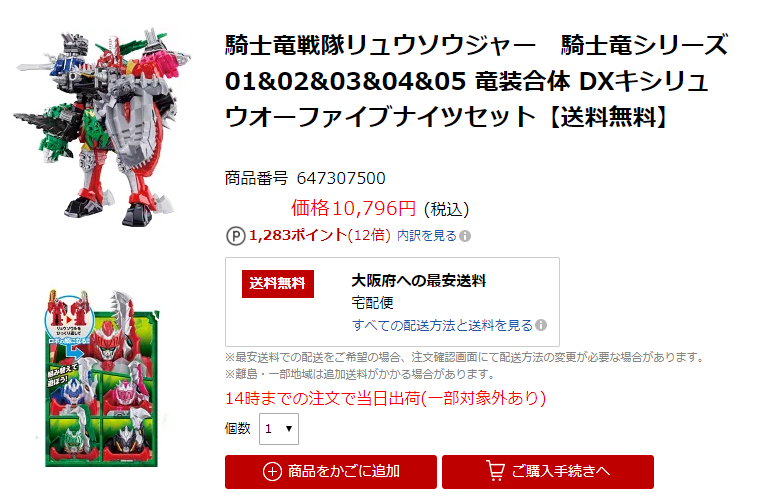
Task: Click the product title heading text
Action: point(477,81)
